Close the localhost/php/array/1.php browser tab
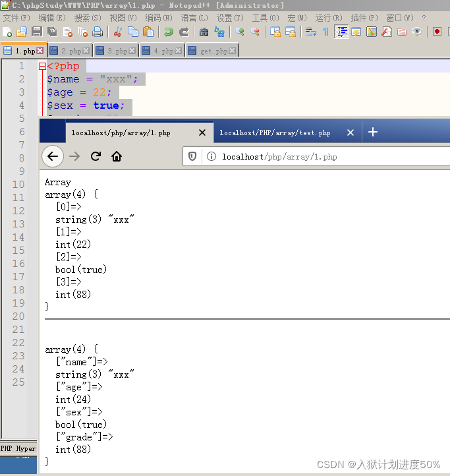The height and width of the screenshot is (476, 450). 202,133
